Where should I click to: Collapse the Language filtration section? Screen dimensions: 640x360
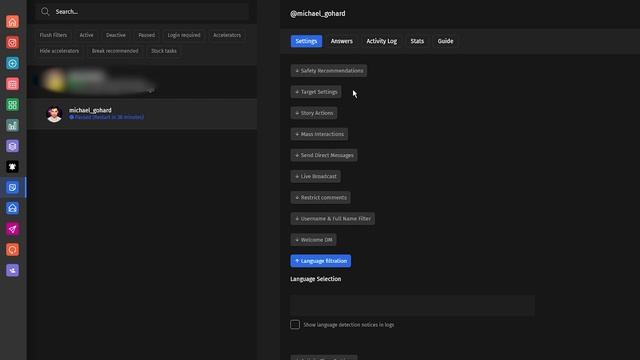point(321,261)
